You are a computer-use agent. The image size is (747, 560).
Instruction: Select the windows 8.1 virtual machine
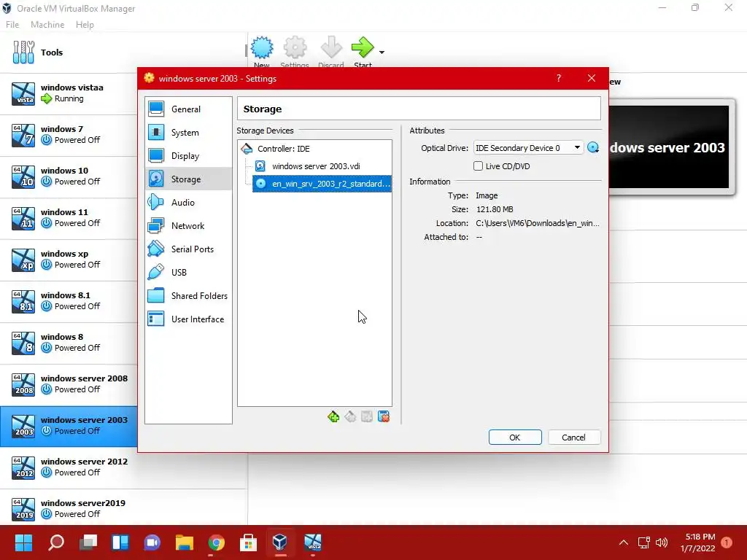pos(69,301)
